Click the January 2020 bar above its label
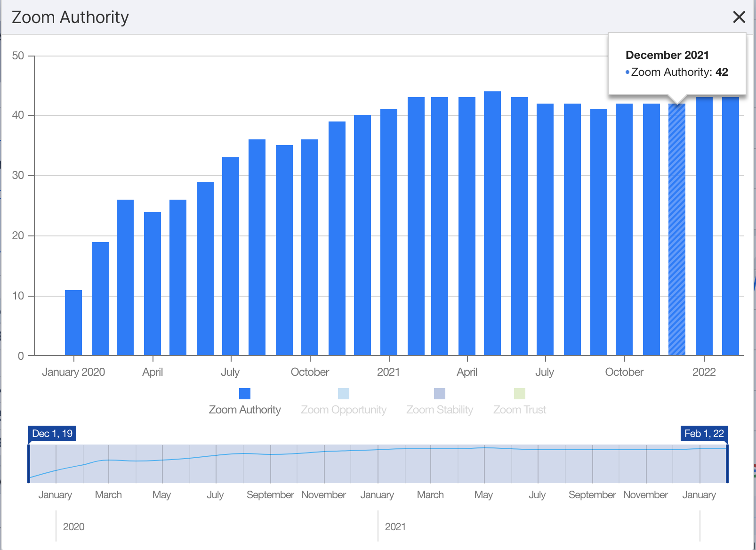 73,323
